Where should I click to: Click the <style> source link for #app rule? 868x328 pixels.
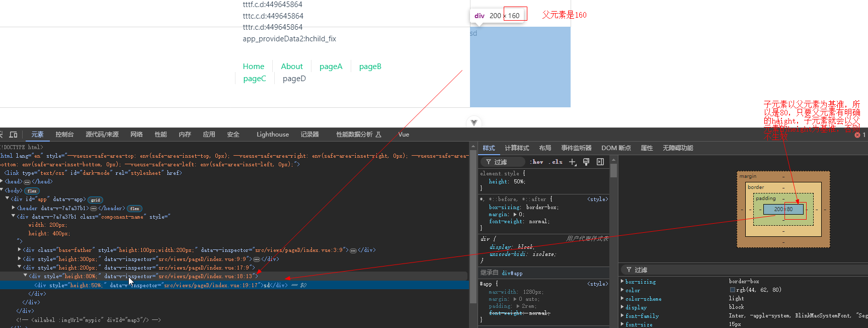(x=598, y=284)
